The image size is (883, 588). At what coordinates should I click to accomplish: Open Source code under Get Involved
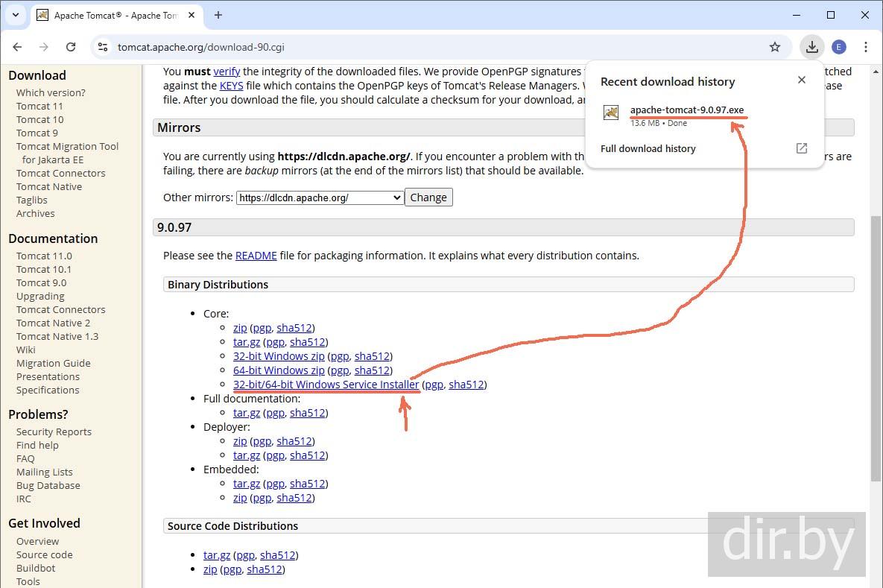pos(45,554)
